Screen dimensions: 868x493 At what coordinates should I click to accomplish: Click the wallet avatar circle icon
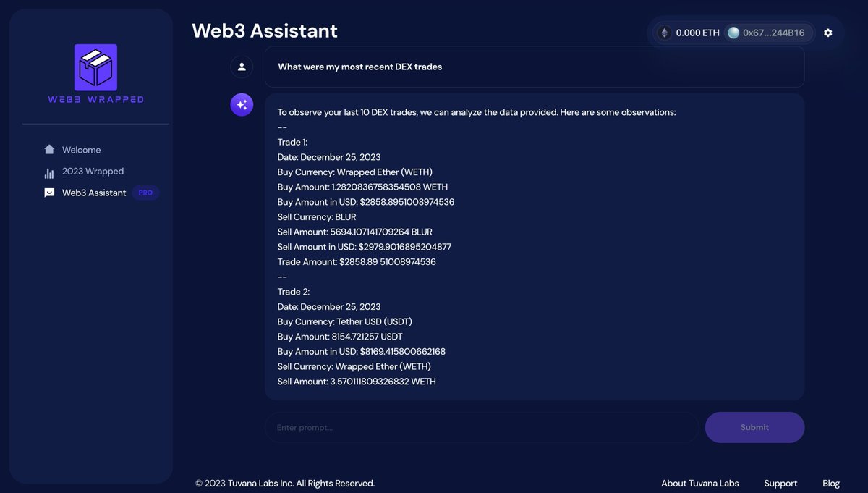pyautogui.click(x=733, y=33)
